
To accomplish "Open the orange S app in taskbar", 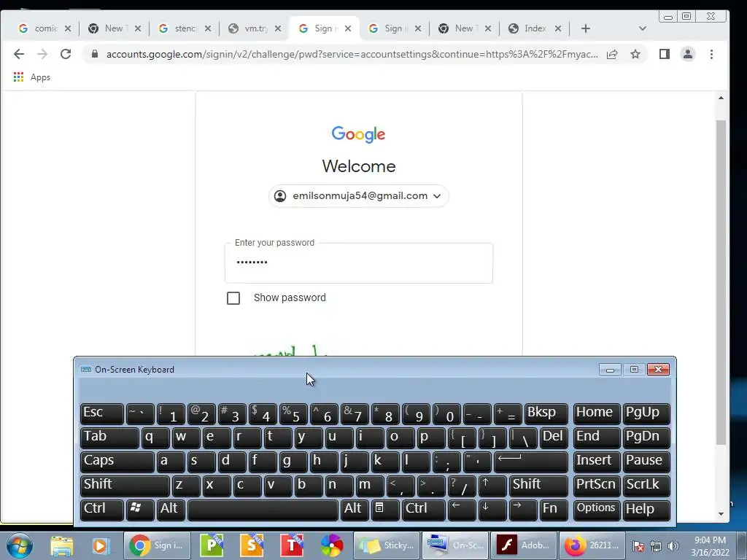I will click(252, 545).
